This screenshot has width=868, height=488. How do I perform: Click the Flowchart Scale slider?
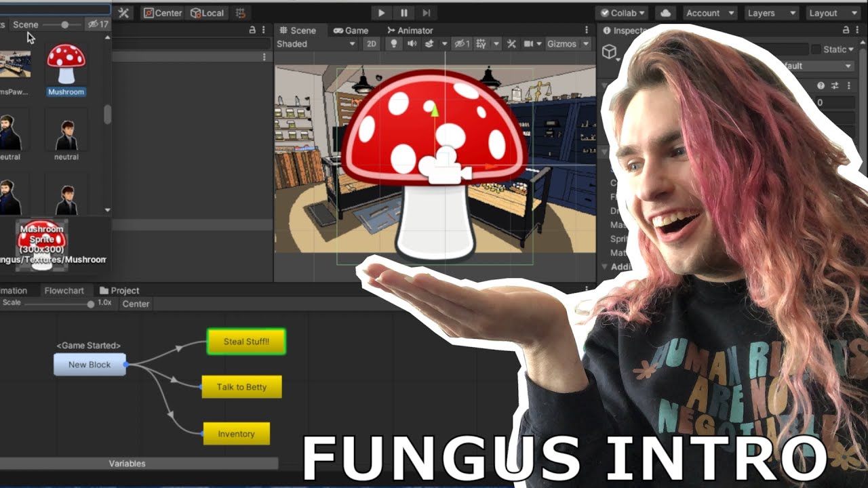58,304
